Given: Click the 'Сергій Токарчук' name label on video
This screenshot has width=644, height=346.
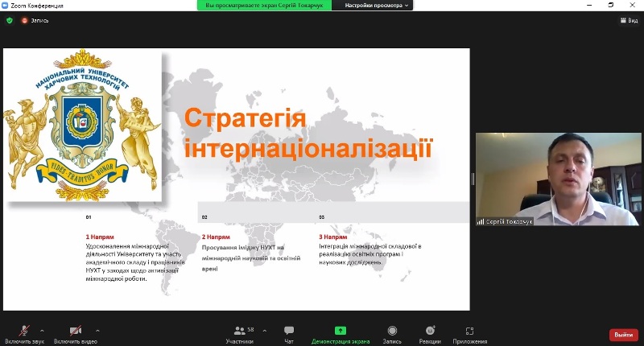Looking at the screenshot, I should 509,221.
